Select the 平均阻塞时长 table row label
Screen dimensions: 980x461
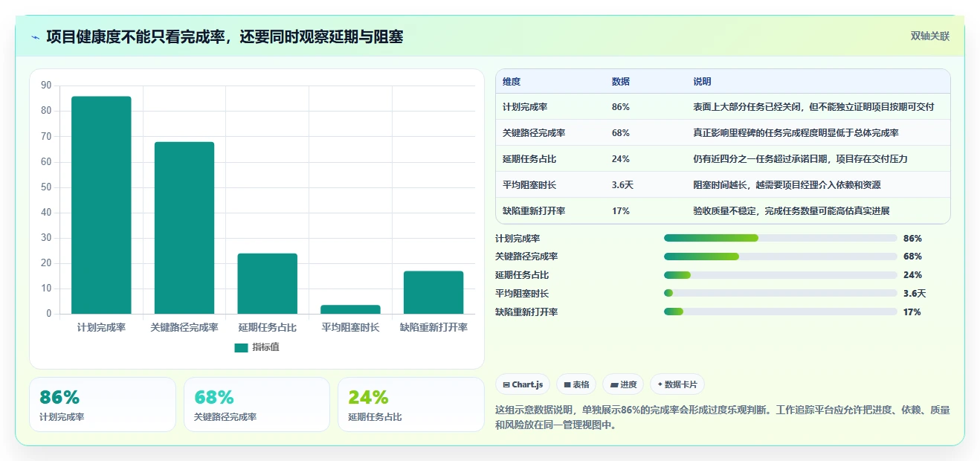click(x=529, y=184)
